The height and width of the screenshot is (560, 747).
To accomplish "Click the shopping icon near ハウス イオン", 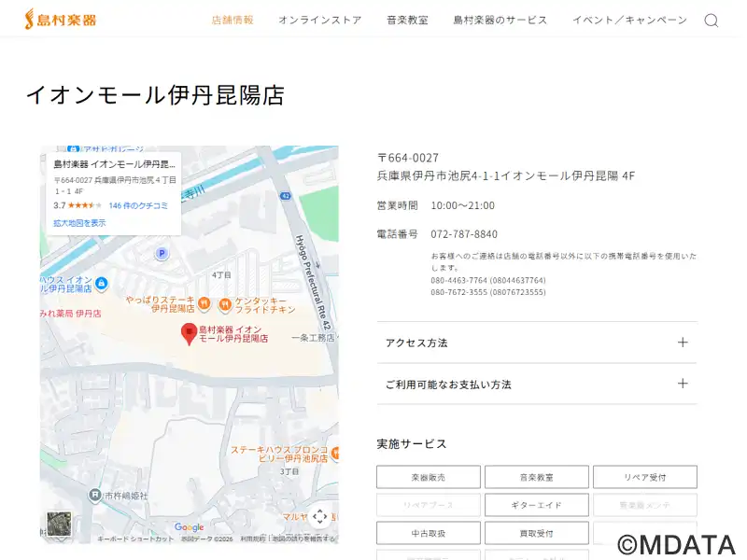I will tap(101, 284).
